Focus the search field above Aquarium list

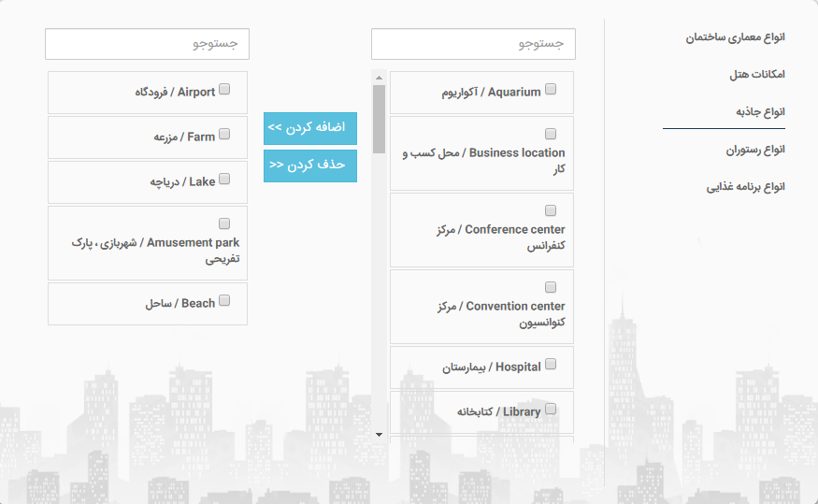473,44
